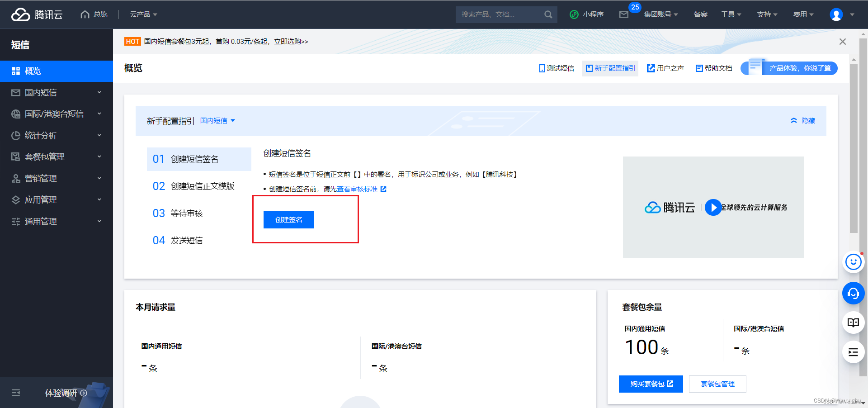Image resolution: width=868 pixels, height=408 pixels.
Task: Click the 套餐包管理 button under package balance
Action: tap(717, 384)
